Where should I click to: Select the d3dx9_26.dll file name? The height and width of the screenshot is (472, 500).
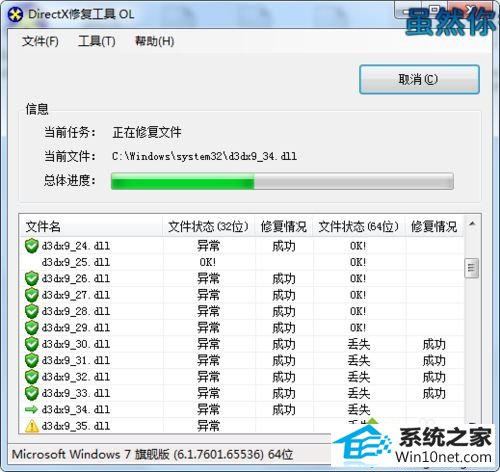[76, 279]
